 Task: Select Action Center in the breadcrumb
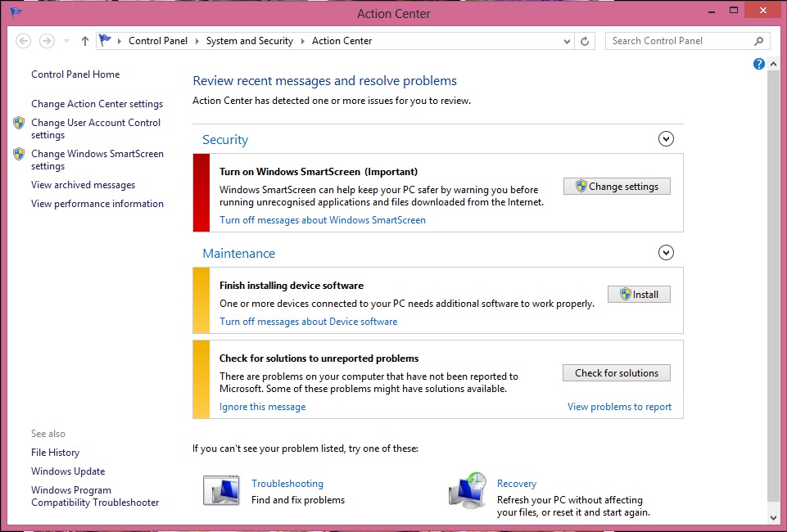[341, 41]
